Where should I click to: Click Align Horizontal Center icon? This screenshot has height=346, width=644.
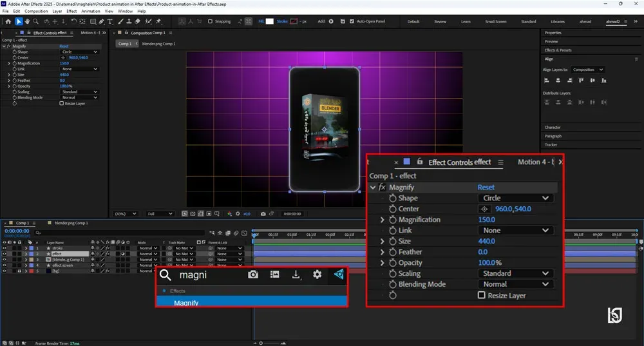pos(558,81)
